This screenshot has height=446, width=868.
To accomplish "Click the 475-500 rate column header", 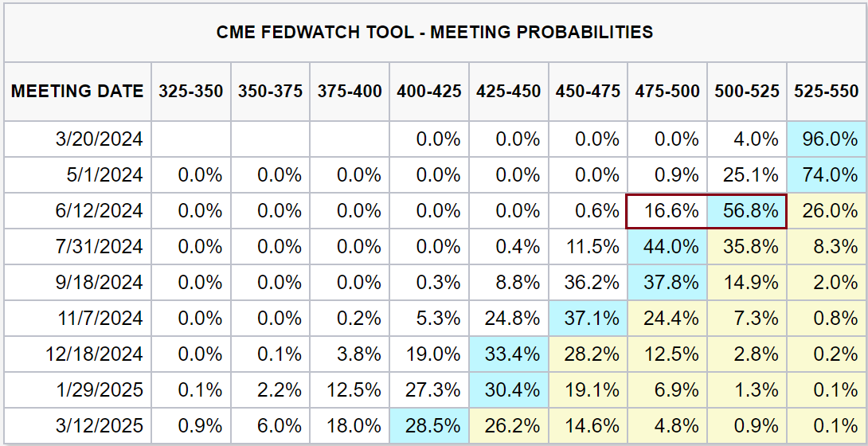I will point(667,92).
